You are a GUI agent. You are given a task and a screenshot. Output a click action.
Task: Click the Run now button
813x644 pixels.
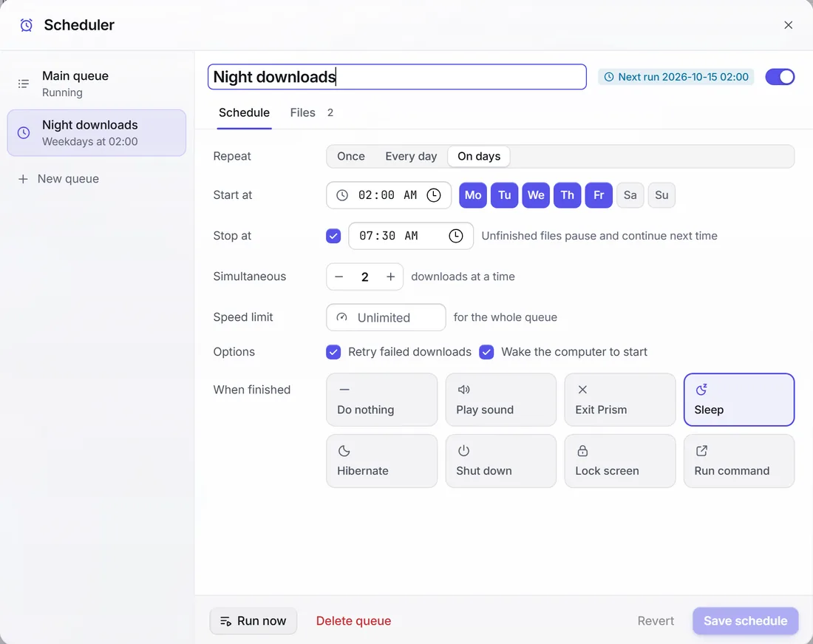[253, 621]
